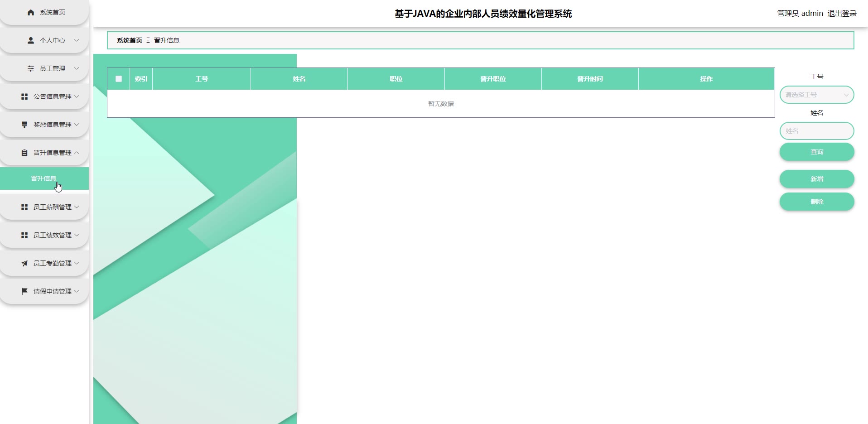Open the 个人中心 menu
868x424 pixels.
(44, 40)
